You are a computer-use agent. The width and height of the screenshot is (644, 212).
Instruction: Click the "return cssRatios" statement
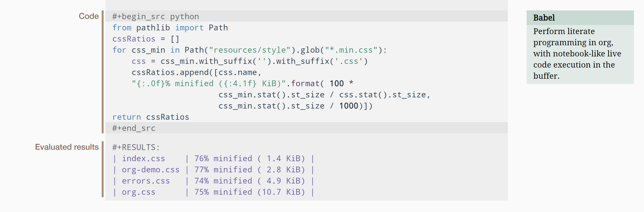(x=151, y=117)
